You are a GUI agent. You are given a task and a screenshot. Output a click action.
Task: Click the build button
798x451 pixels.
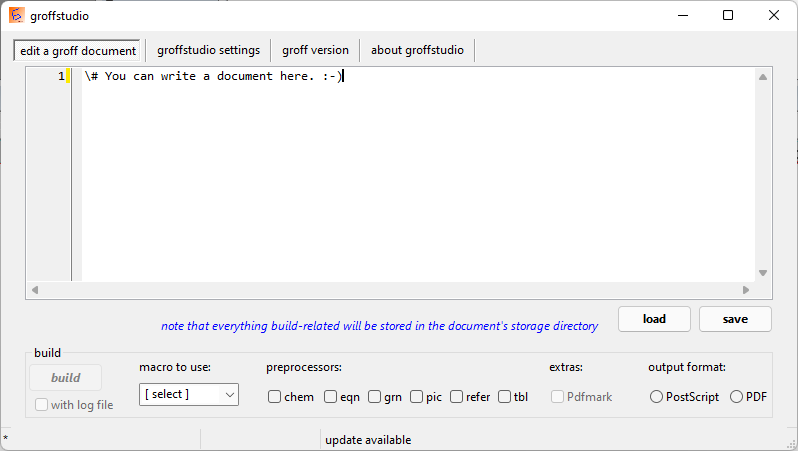(x=66, y=378)
